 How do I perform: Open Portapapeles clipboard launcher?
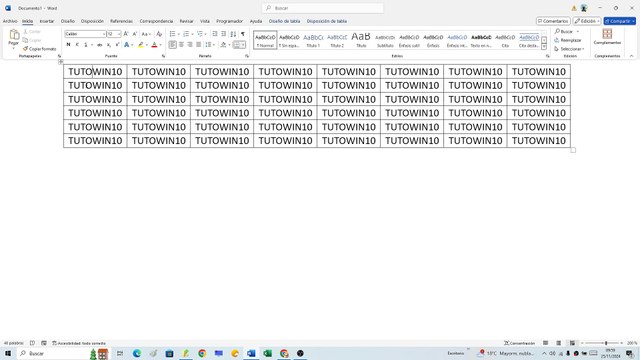(59, 56)
